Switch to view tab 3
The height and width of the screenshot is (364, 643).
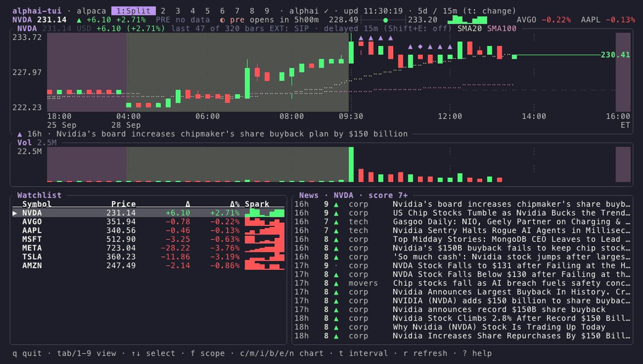click(178, 11)
